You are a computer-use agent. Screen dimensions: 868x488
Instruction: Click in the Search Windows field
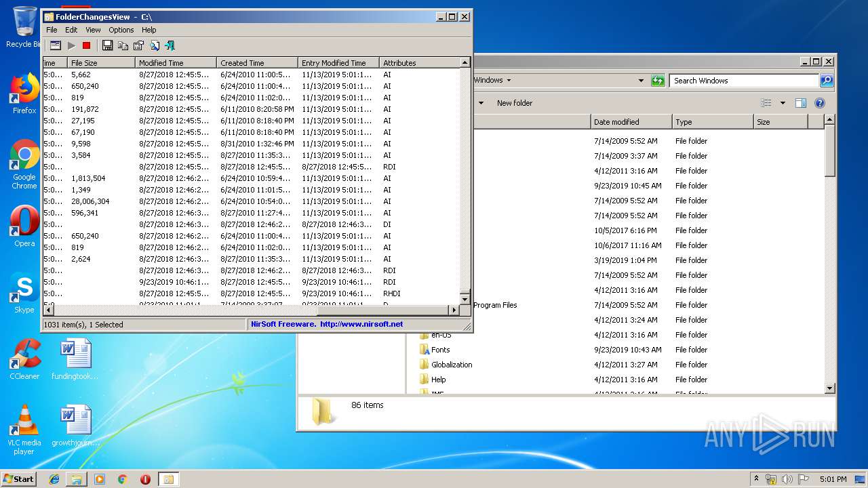tap(744, 81)
